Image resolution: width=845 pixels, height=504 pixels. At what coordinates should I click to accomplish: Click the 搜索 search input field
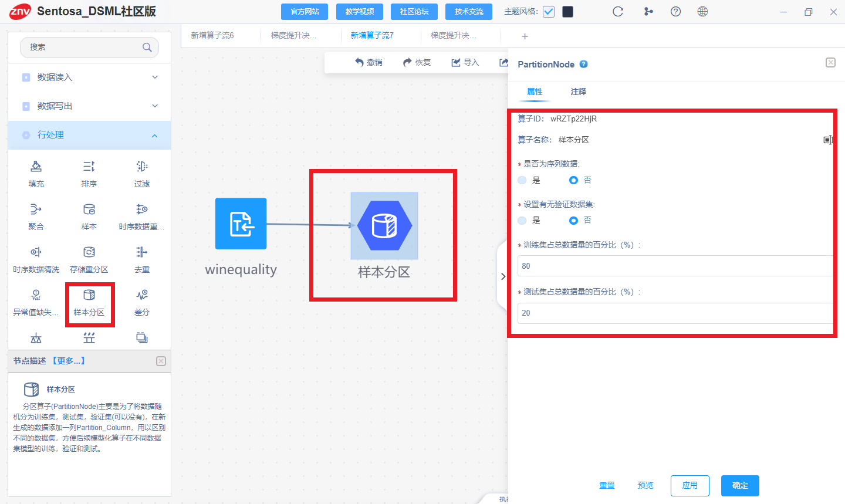point(89,48)
